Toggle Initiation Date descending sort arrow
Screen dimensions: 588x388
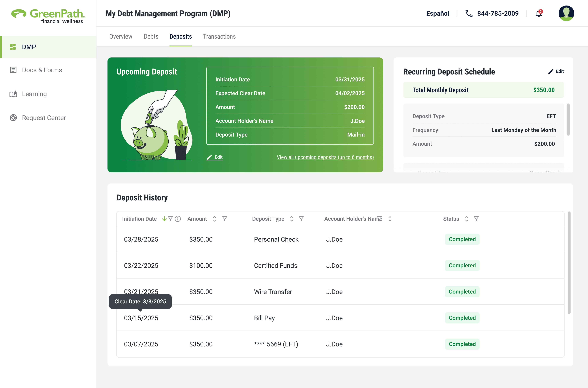coord(164,219)
